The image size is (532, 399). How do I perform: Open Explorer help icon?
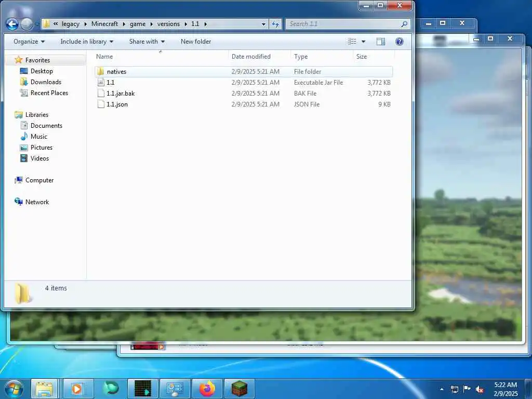click(x=400, y=42)
